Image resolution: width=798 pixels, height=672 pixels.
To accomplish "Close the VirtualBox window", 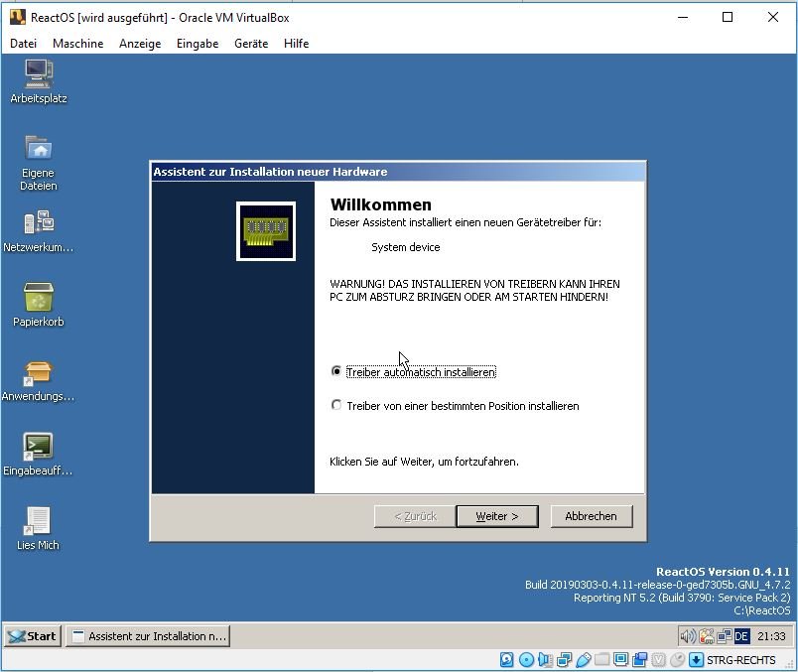I will (773, 17).
